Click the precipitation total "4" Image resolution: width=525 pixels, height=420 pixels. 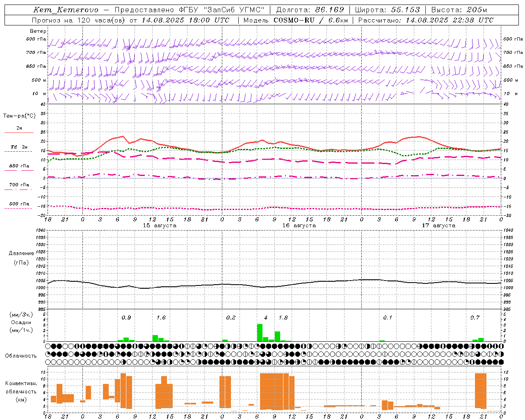[x=266, y=318]
